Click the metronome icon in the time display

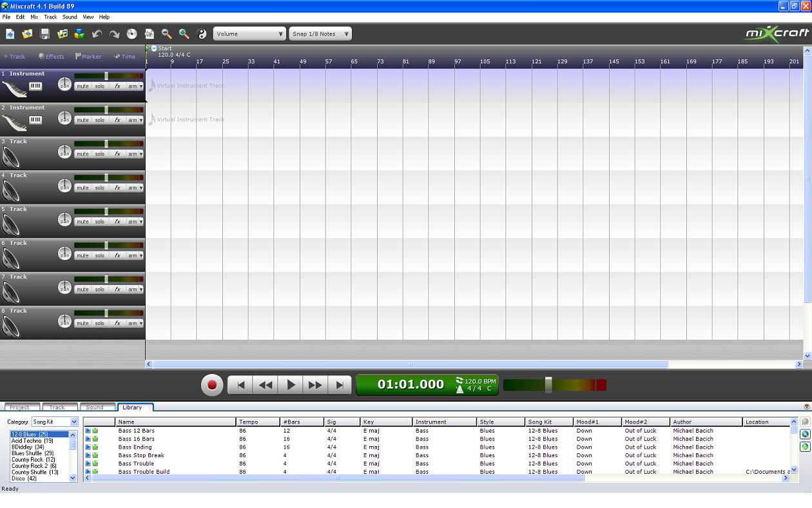click(459, 389)
